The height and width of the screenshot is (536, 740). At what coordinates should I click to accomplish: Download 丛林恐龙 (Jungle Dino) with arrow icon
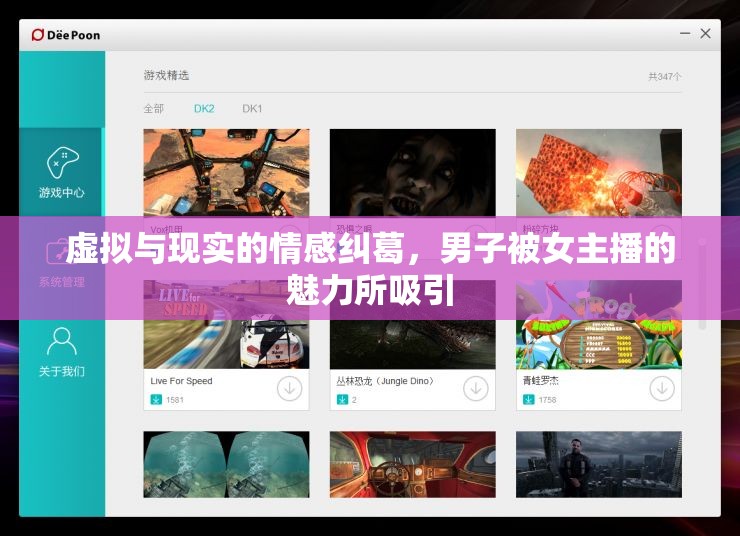[476, 389]
